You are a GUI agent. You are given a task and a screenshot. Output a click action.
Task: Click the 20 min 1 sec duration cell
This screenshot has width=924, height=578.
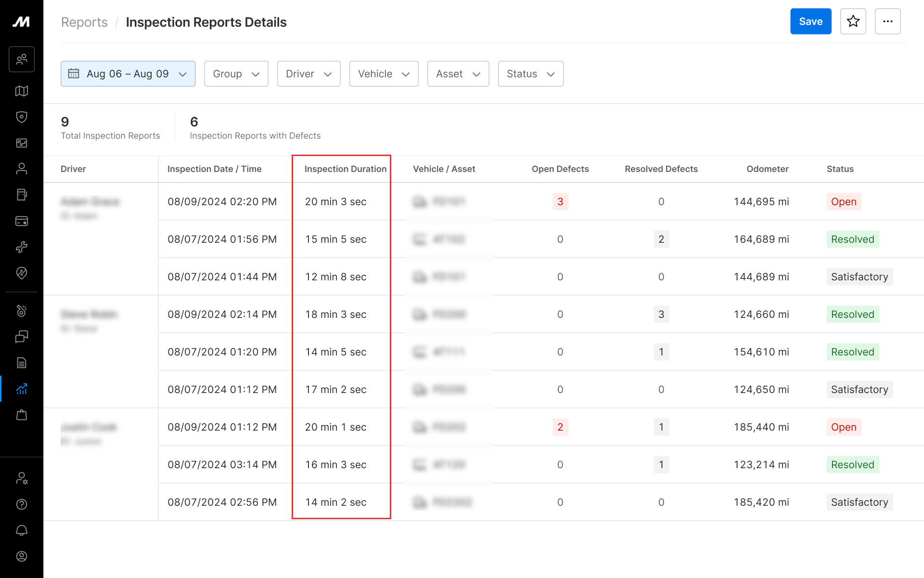[335, 427]
